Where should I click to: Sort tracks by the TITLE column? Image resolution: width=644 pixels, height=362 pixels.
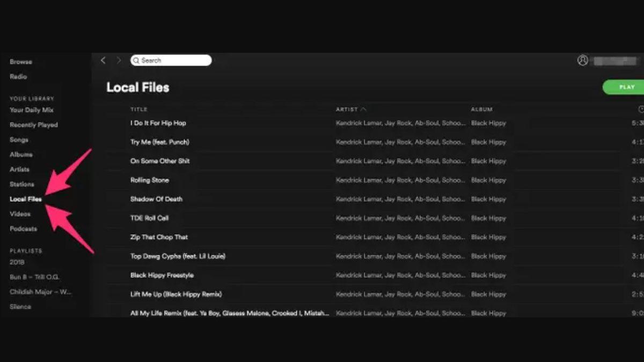tap(138, 109)
